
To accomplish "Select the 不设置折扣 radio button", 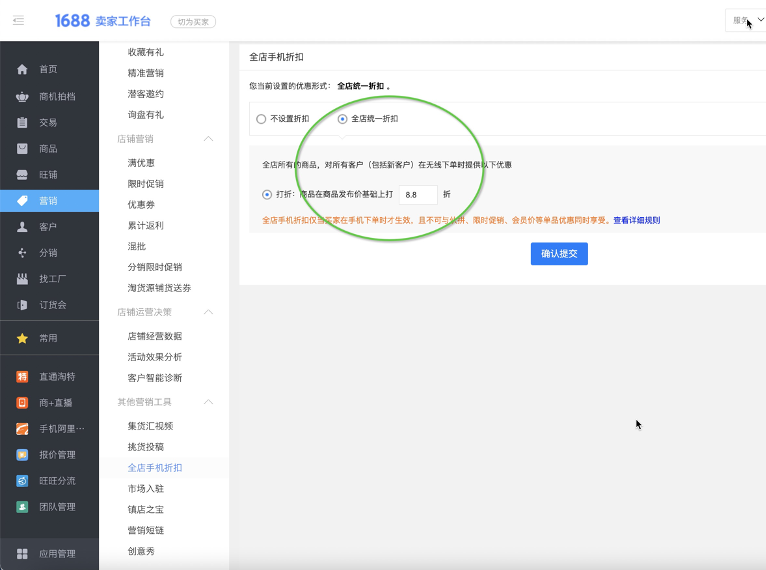I will tap(261, 119).
